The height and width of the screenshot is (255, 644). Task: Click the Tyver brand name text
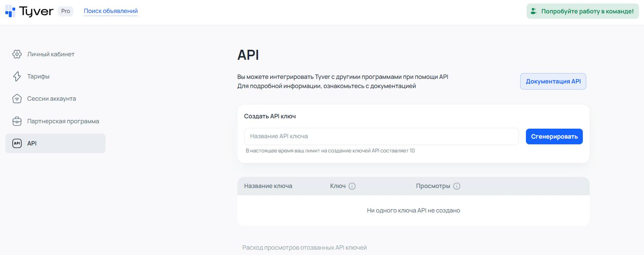36,11
